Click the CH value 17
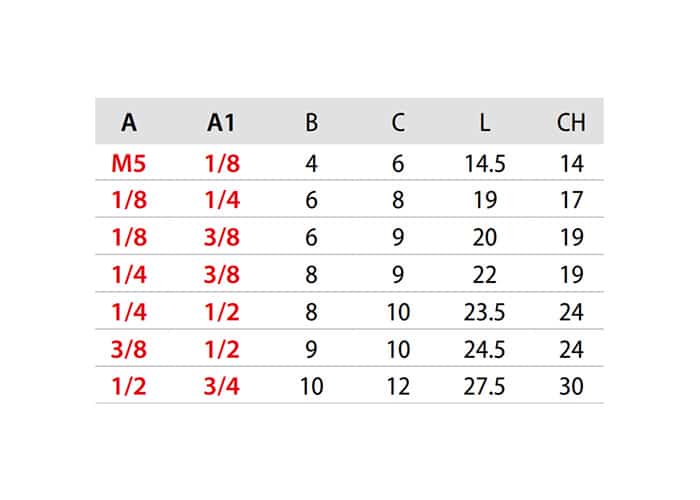Image resolution: width=700 pixels, height=500 pixels. click(571, 200)
